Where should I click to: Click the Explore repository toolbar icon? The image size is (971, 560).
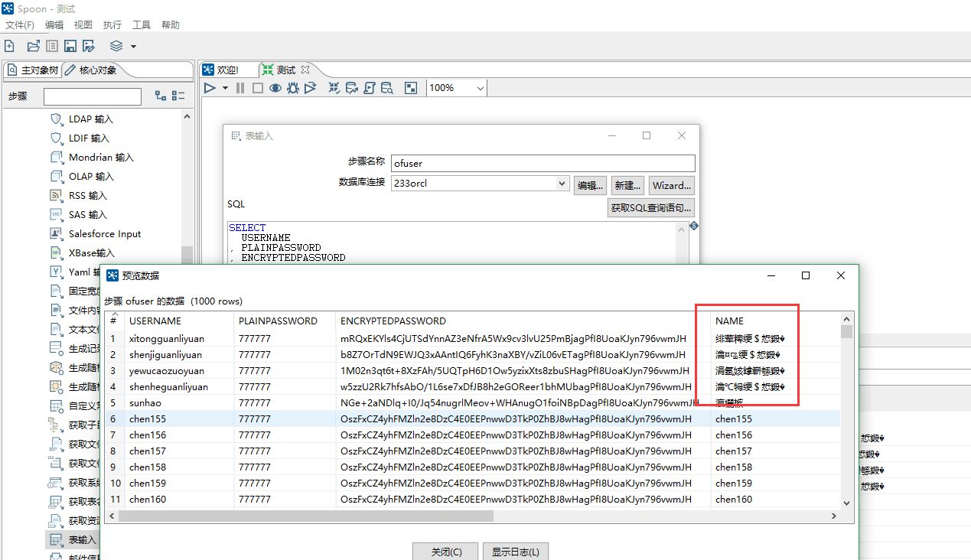[x=52, y=46]
